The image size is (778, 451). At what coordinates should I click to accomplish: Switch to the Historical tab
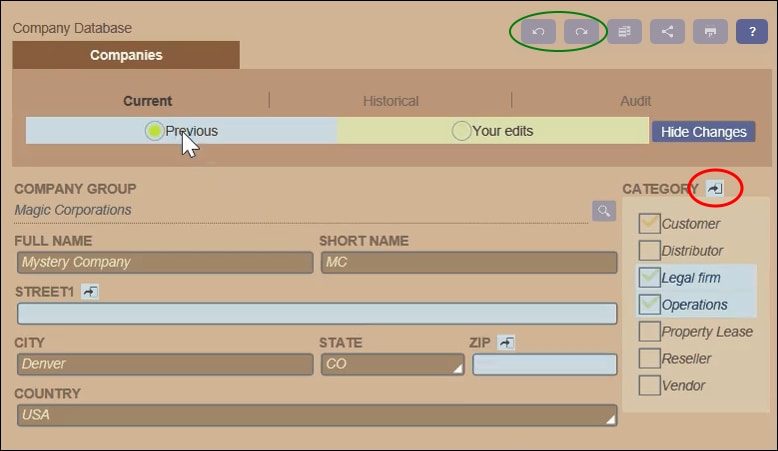click(x=390, y=101)
